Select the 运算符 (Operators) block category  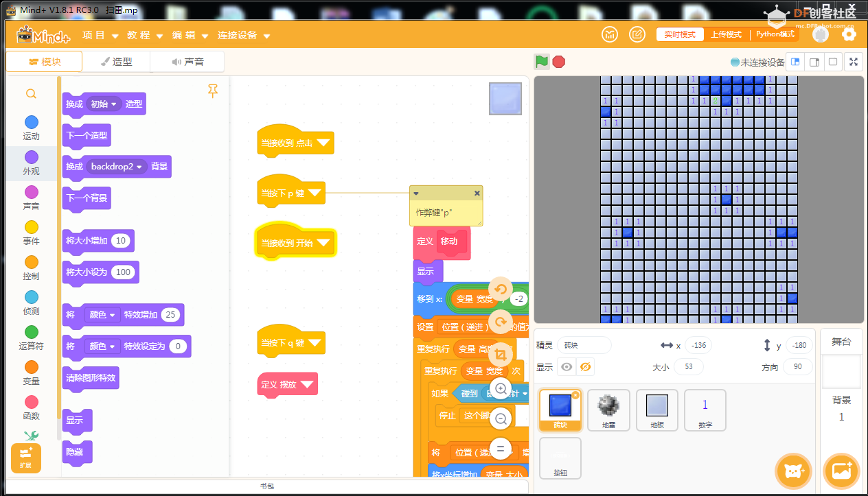point(31,338)
